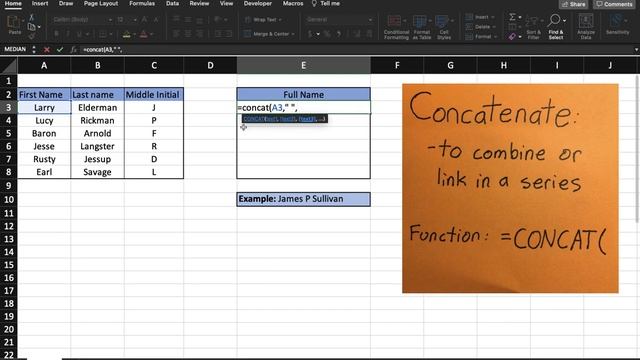Viewport: 640px width, 360px height.
Task: Click the Wrap Text icon
Action: tap(247, 20)
